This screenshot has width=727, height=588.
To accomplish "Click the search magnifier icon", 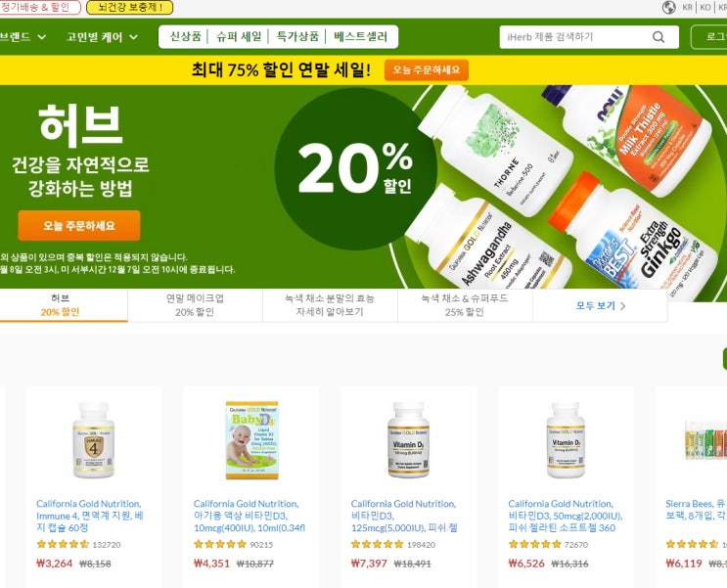I will pyautogui.click(x=659, y=37).
